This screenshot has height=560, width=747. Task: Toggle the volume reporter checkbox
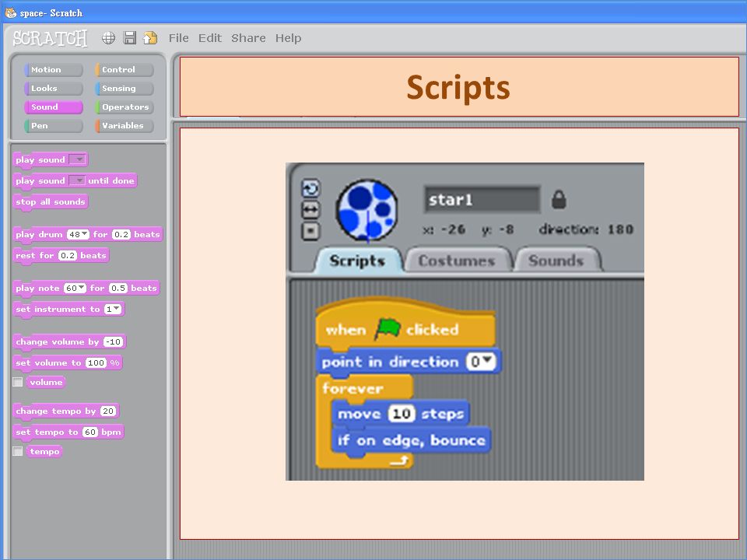(18, 382)
